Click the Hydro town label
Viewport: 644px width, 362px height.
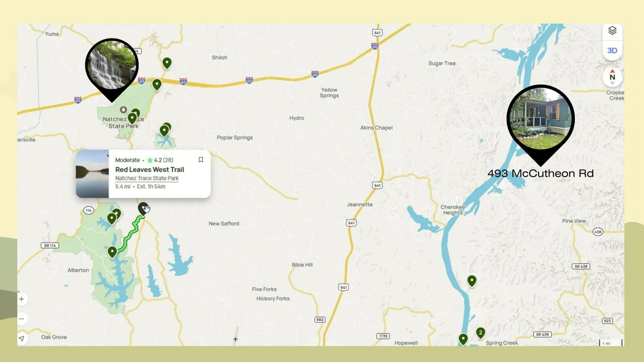coord(297,118)
